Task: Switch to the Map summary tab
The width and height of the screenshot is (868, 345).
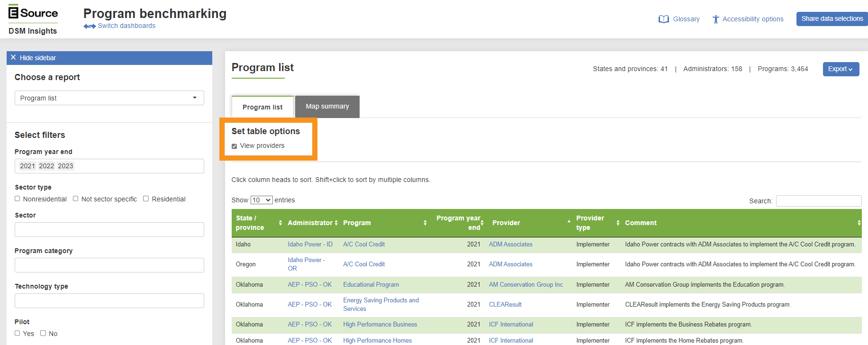Action: pos(327,107)
